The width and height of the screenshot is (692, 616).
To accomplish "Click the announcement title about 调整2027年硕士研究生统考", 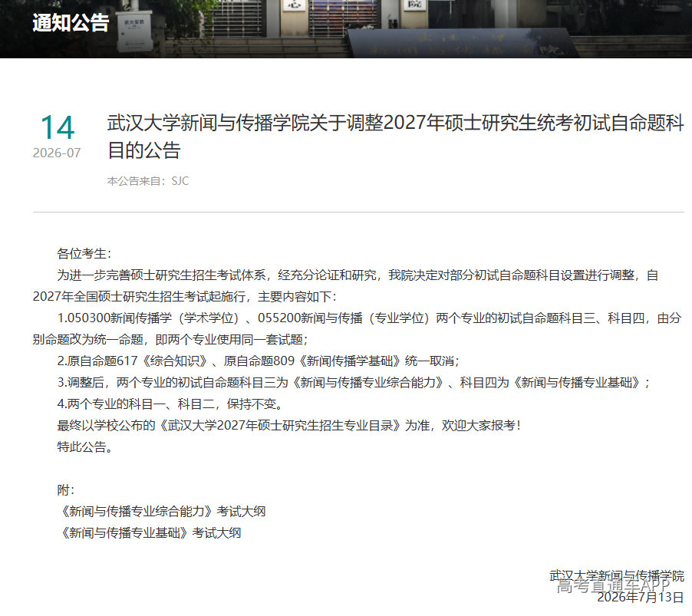I will 395,137.
